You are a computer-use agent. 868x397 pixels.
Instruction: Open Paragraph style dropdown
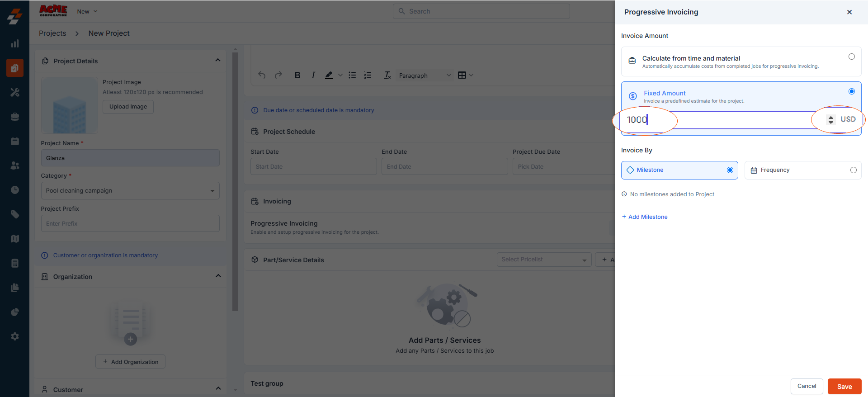point(425,76)
